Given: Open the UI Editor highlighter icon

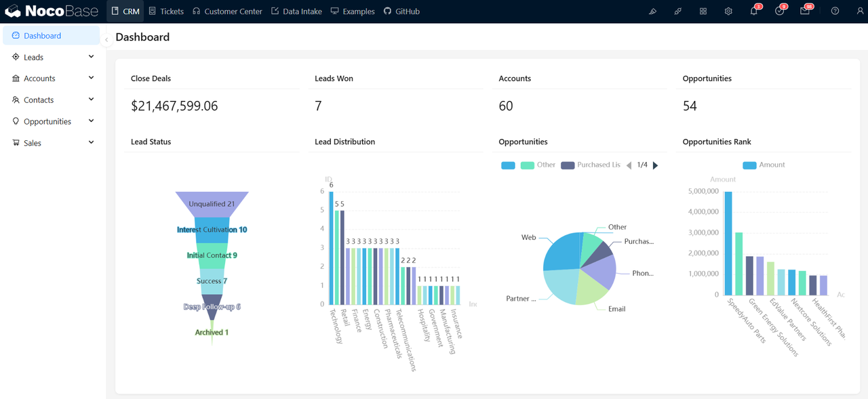Looking at the screenshot, I should tap(653, 12).
